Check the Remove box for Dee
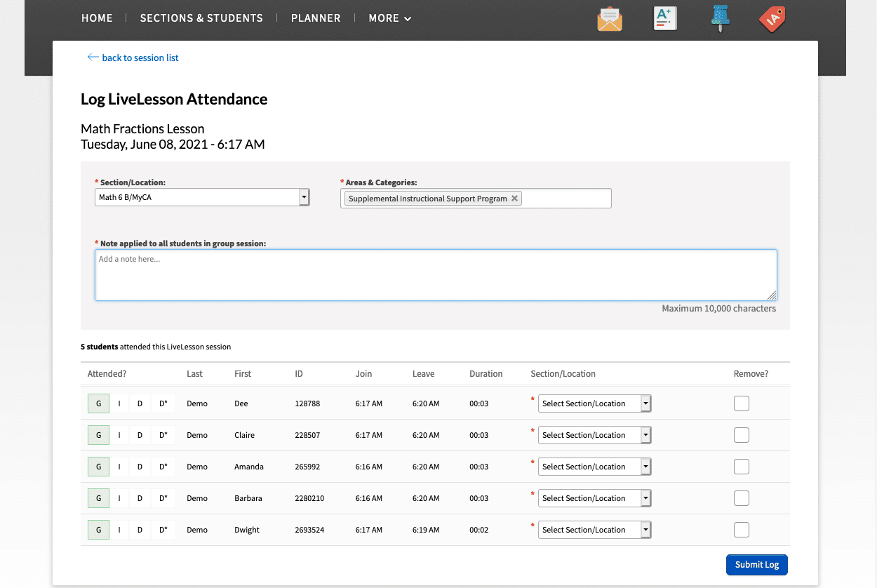The height and width of the screenshot is (588, 877). (x=742, y=403)
